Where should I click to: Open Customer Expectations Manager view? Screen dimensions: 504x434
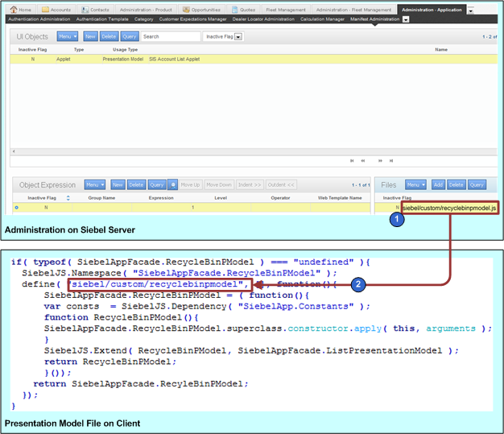click(x=193, y=19)
